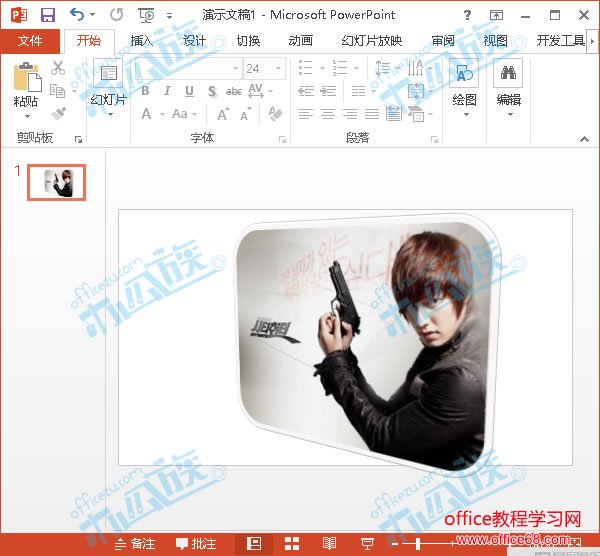Switch to the 设计 (Design) tab
The width and height of the screenshot is (600, 556).
tap(194, 40)
